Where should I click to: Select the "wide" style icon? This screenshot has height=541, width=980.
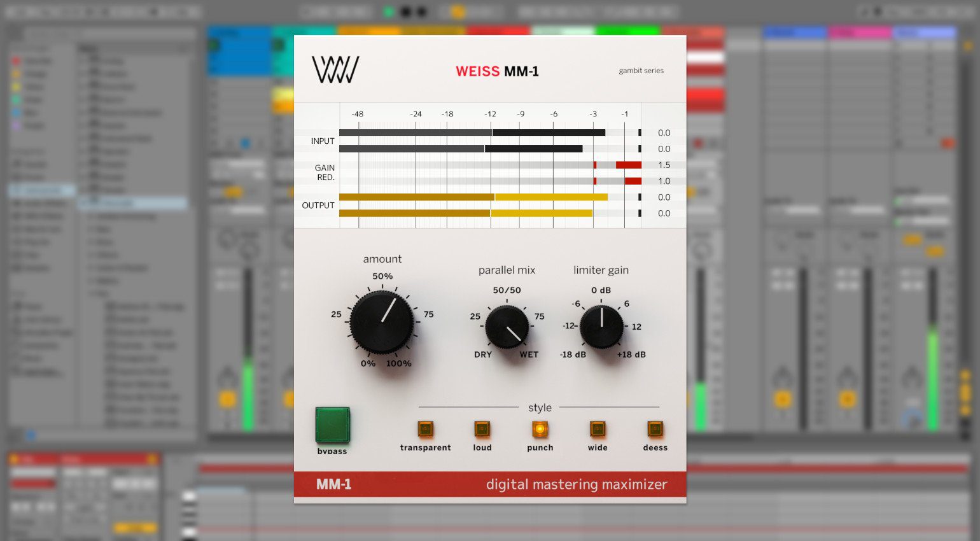(x=597, y=430)
